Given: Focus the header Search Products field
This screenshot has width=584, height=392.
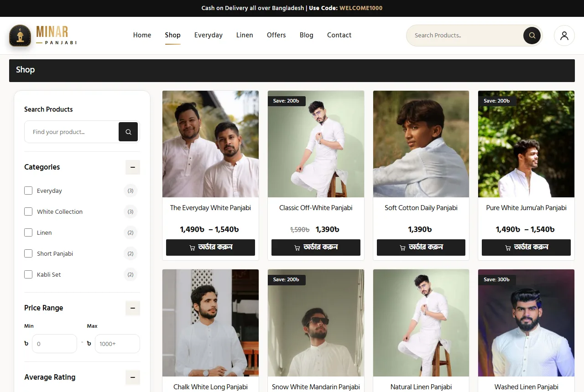Looking at the screenshot, I should coord(465,36).
